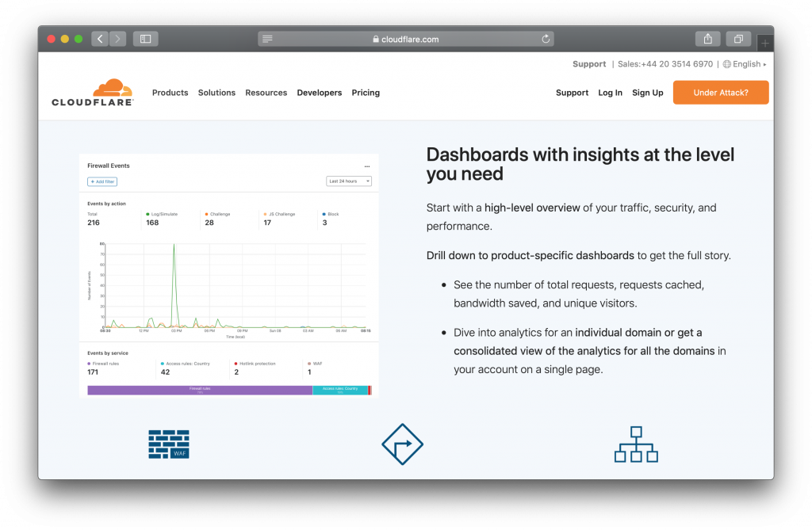Screen dimensions: 812x530
Task: Click the teal Access rules: Country segment
Action: pyautogui.click(x=340, y=391)
